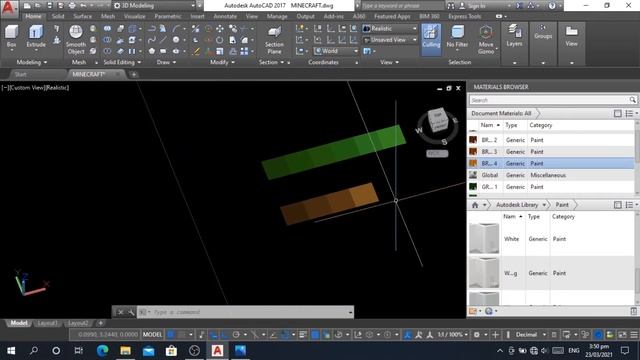This screenshot has height=360, width=640.
Task: Switch to Layout1 tab
Action: pos(47,323)
